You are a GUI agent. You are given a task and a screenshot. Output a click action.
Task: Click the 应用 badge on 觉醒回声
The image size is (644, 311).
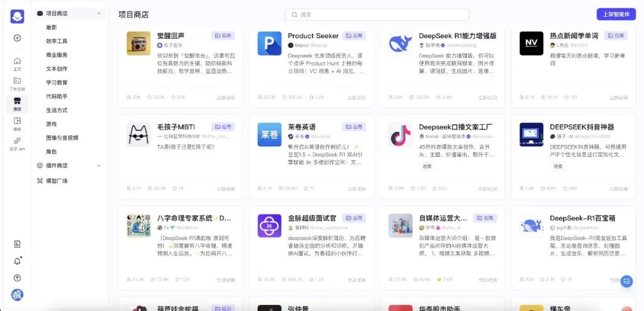click(223, 36)
